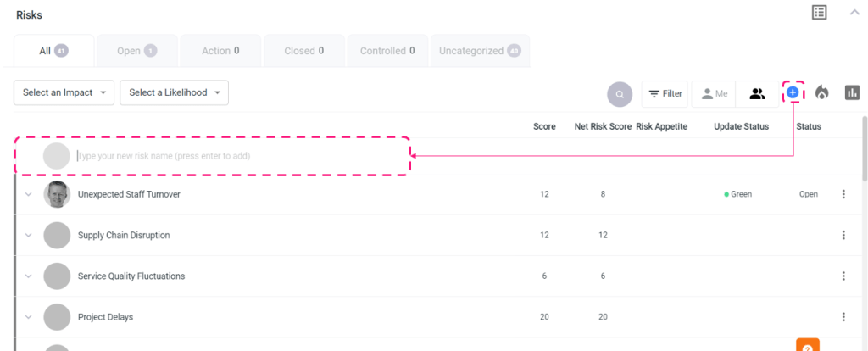Open the Select a Likelihood dropdown
Viewport: 868px width, 351px height.
[174, 93]
